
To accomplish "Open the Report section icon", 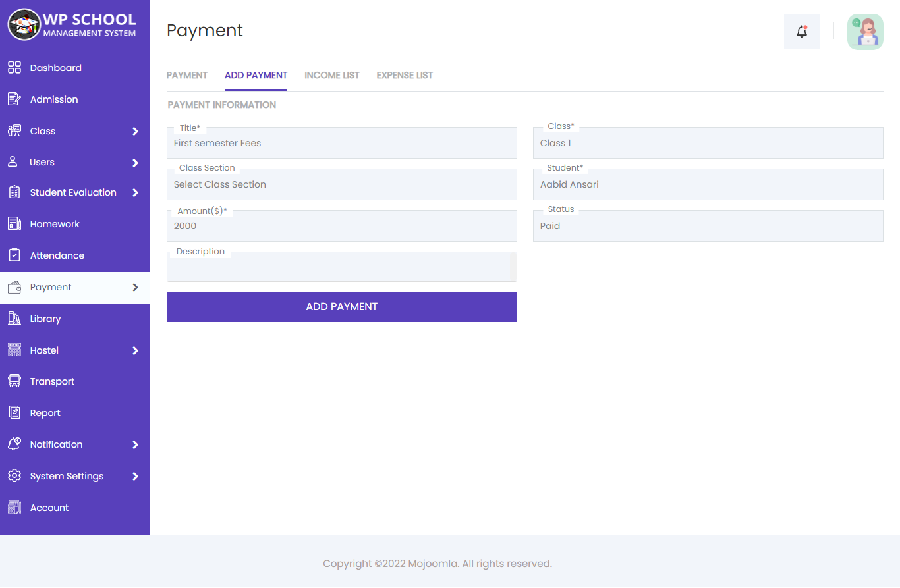I will (x=14, y=412).
